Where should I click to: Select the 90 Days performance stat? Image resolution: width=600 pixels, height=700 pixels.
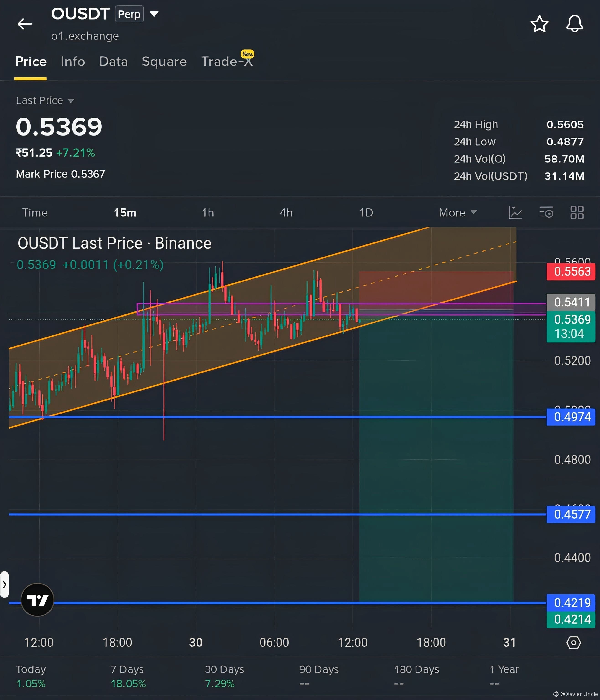[319, 676]
